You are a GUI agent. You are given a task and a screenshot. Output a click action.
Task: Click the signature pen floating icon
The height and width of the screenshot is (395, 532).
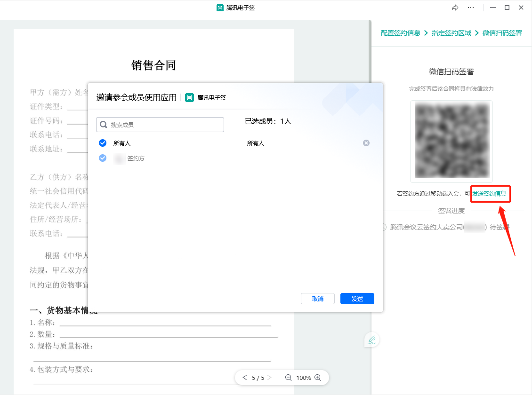(x=372, y=340)
